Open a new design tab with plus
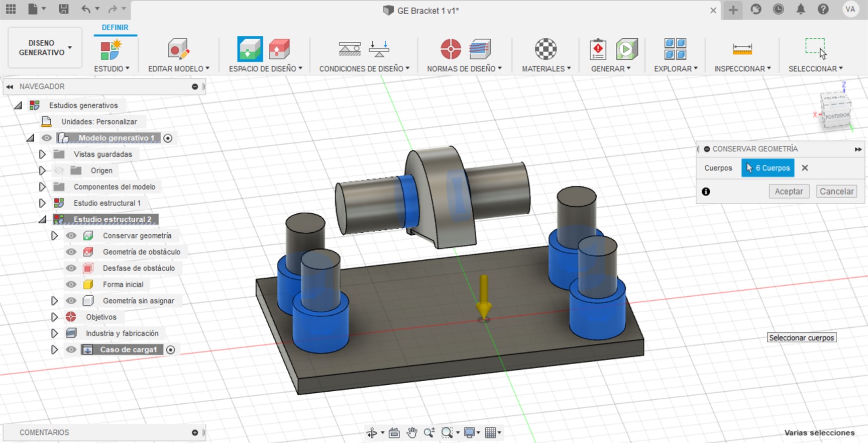The width and height of the screenshot is (868, 443). coord(733,10)
